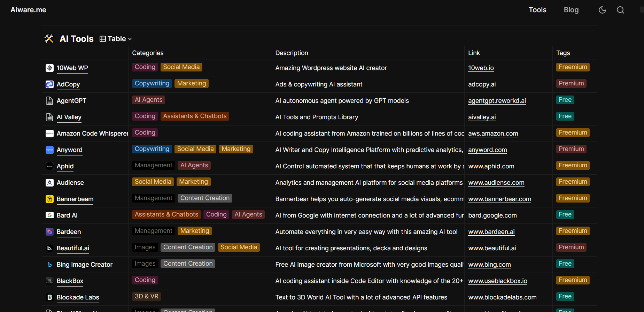Click the Bannerbeam logo icon

point(49,199)
